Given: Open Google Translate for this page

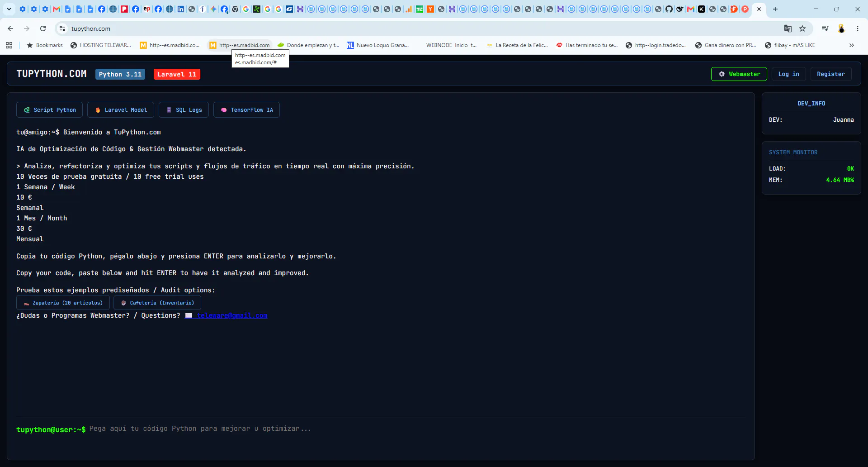Looking at the screenshot, I should point(788,29).
